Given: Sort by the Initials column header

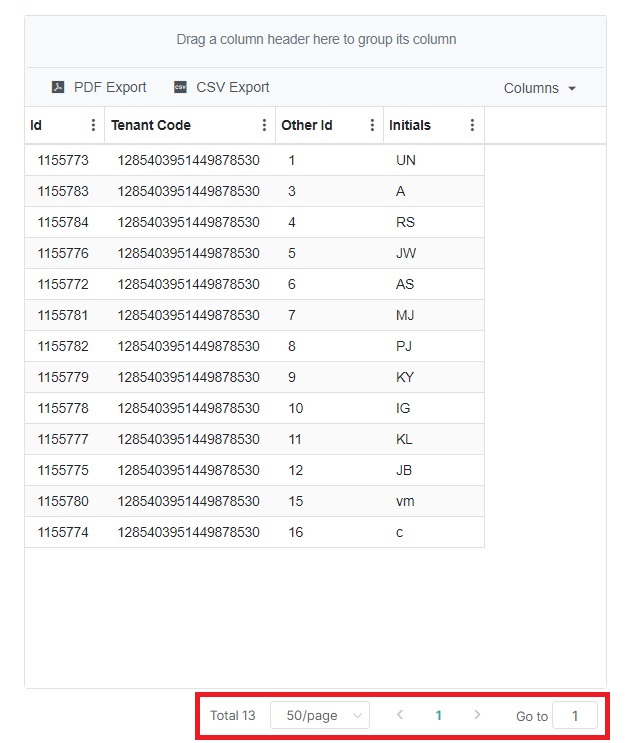Looking at the screenshot, I should point(410,125).
